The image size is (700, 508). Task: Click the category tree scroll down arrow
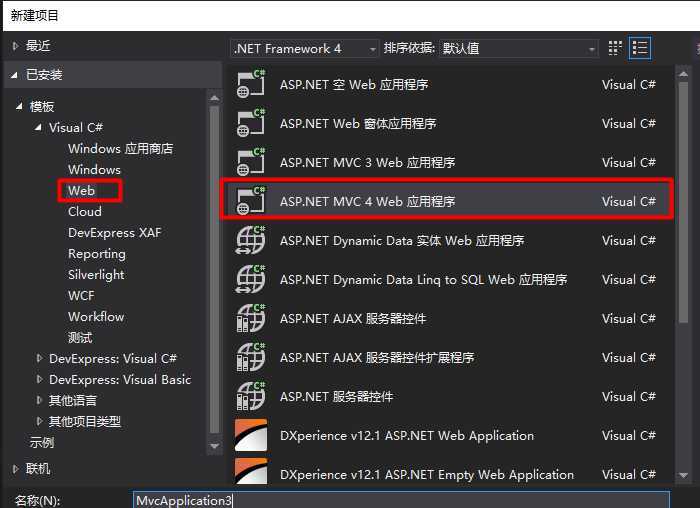(x=214, y=446)
